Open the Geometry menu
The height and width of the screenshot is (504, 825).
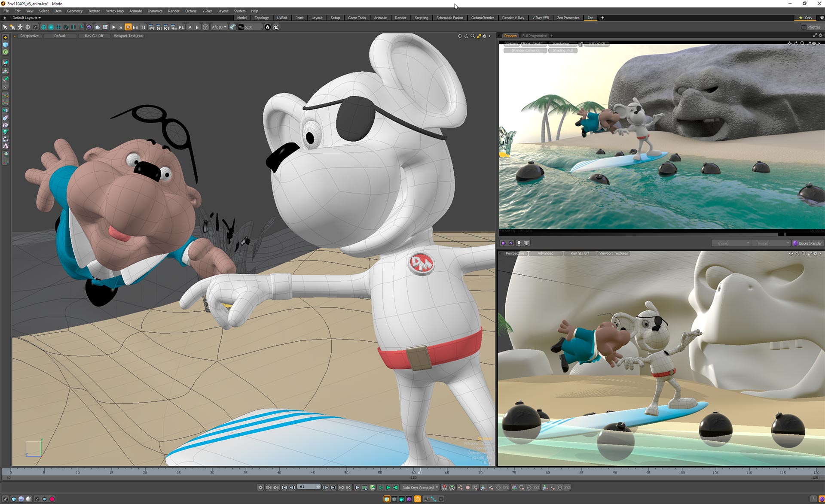tap(75, 11)
